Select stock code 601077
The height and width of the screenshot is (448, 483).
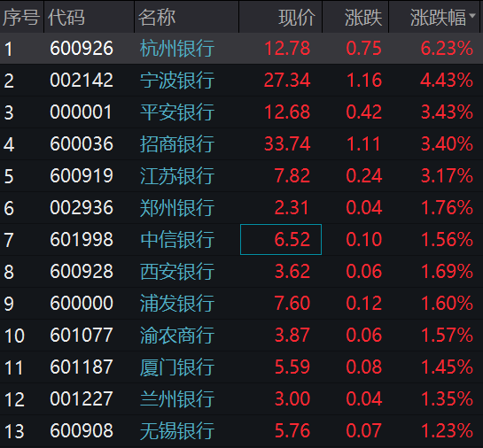82,336
